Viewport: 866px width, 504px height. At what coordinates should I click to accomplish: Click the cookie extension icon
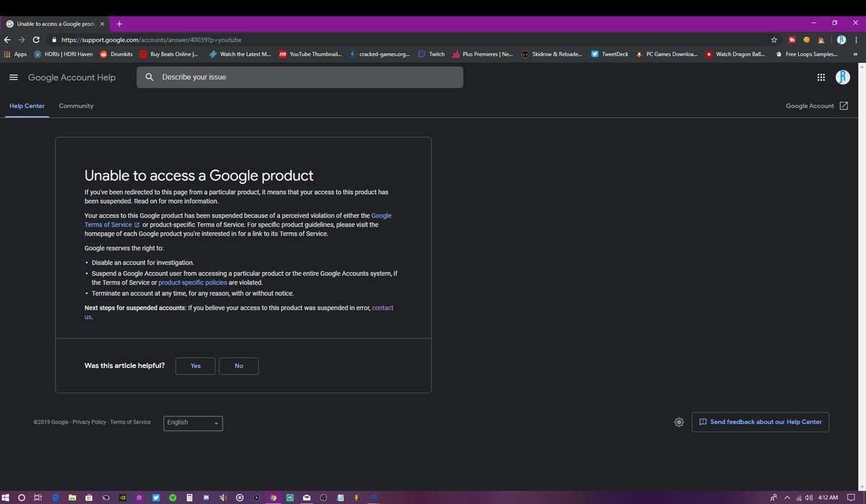[806, 40]
